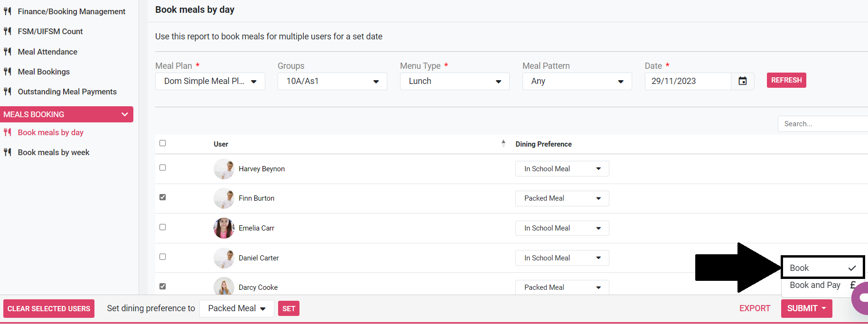Expand the Groups dropdown showing 10A/As1
The width and height of the screenshot is (868, 324).
click(x=332, y=82)
